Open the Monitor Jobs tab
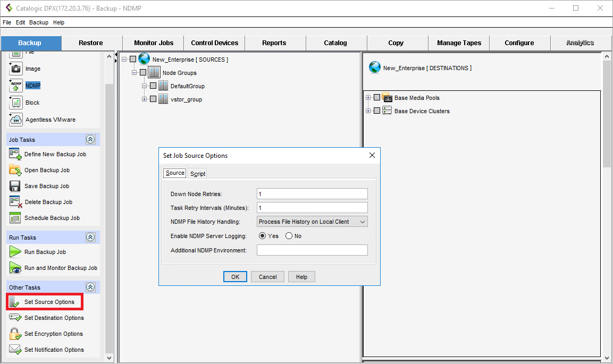613x364 pixels. (153, 43)
